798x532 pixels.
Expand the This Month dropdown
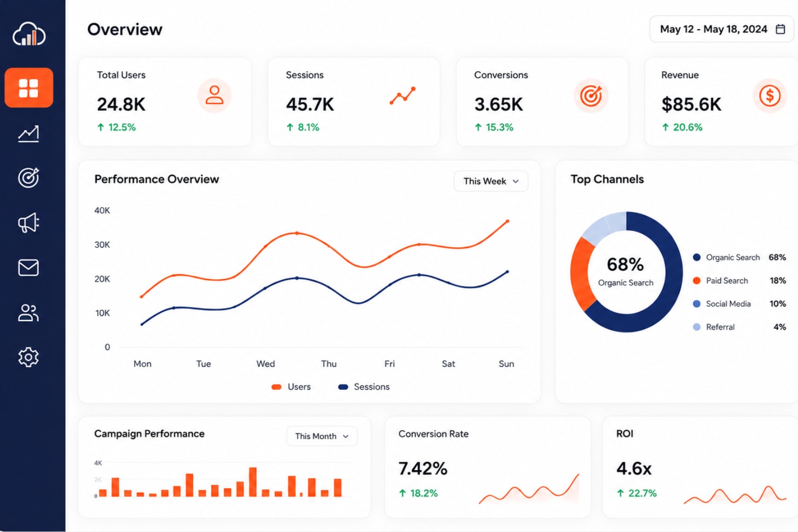(x=322, y=436)
